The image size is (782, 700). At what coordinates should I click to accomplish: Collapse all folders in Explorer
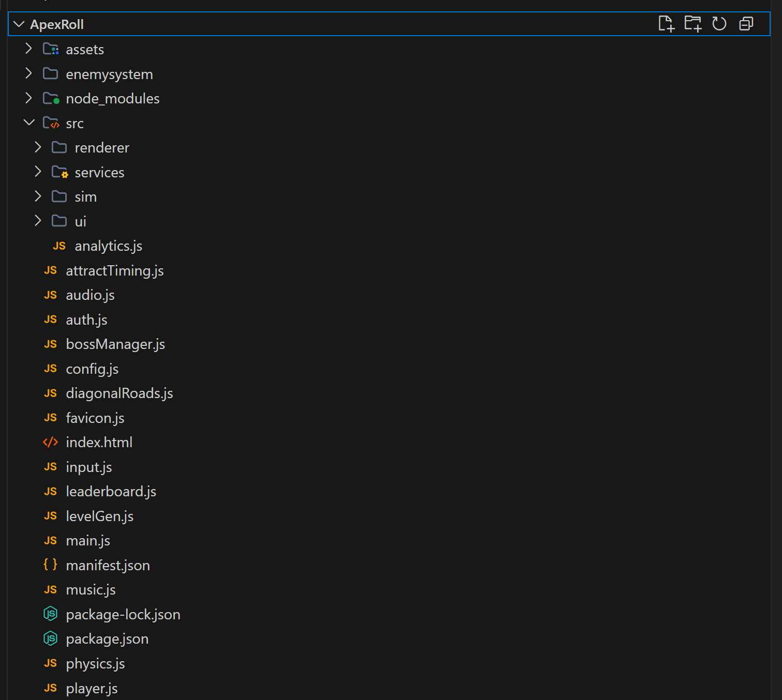click(746, 24)
